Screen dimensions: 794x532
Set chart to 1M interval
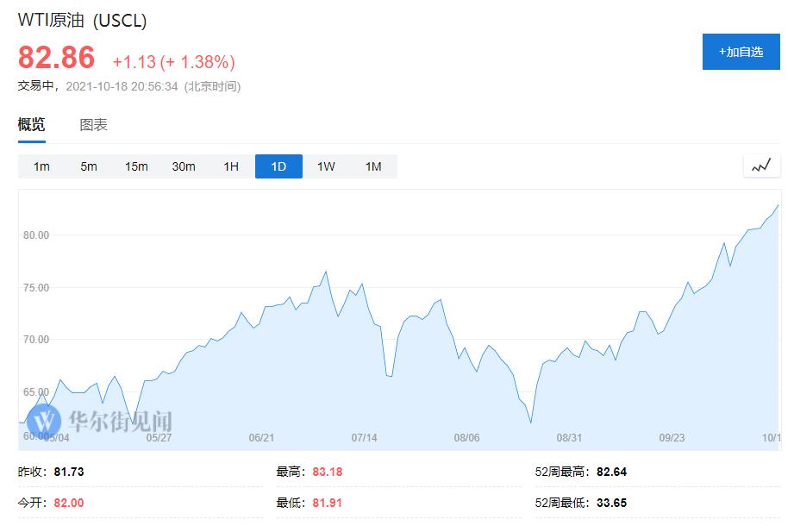373,166
